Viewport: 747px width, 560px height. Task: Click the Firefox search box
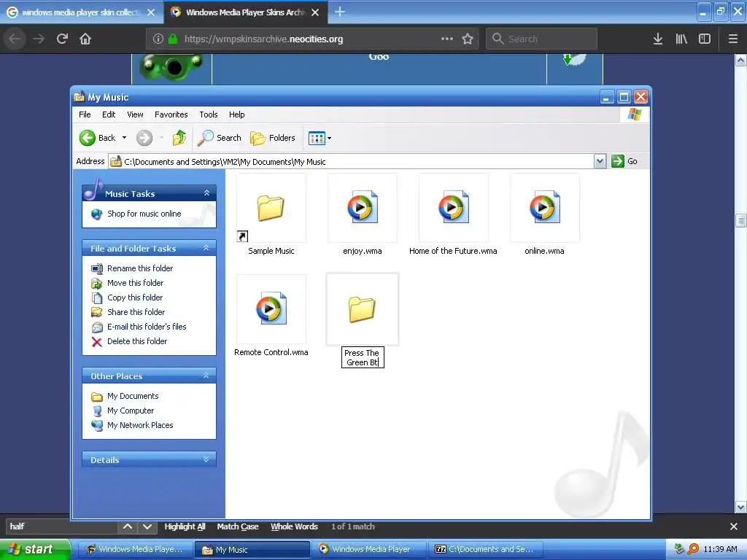(542, 39)
